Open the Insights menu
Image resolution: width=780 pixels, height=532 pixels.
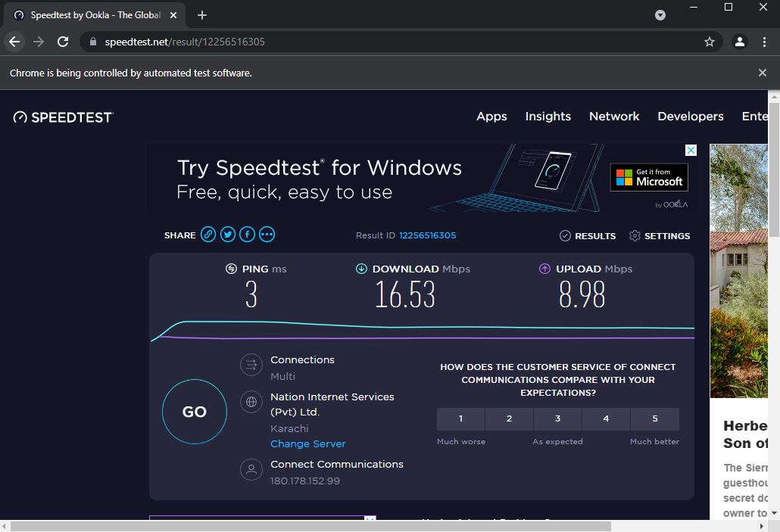tap(548, 117)
